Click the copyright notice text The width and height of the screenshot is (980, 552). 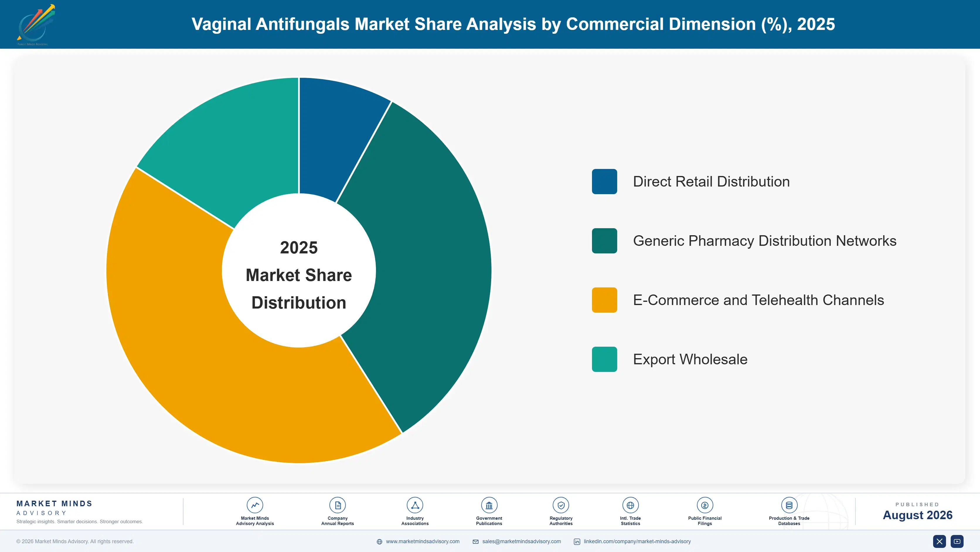(x=75, y=541)
